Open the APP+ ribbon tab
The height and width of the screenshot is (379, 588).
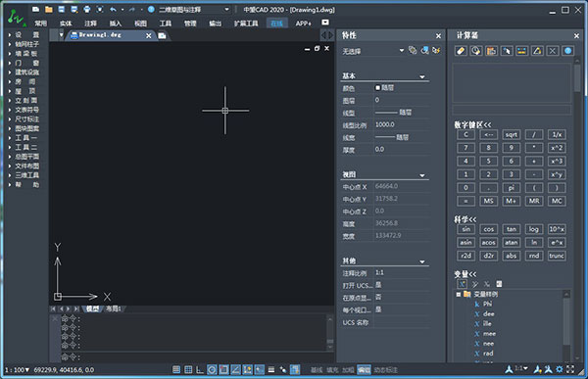pyautogui.click(x=304, y=24)
